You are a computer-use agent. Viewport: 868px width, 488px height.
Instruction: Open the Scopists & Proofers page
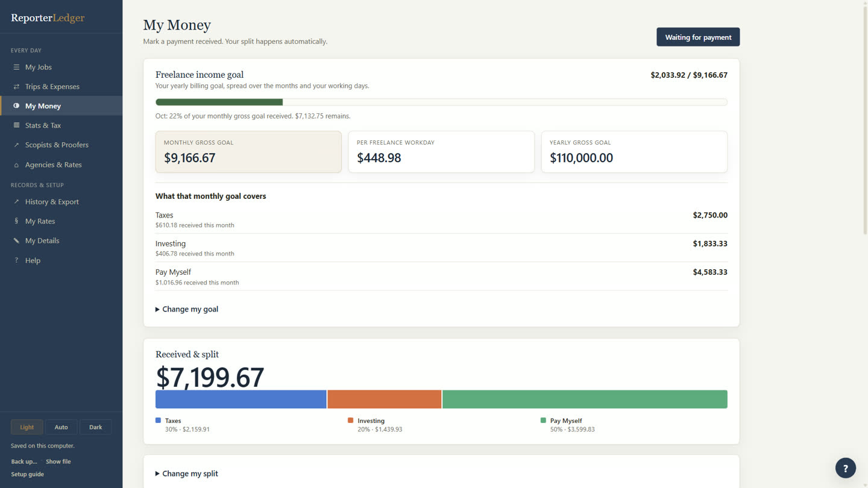pyautogui.click(x=61, y=145)
